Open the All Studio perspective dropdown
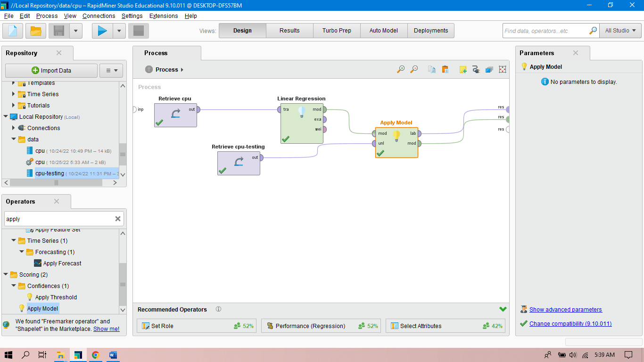Screen dimensions: 644x362 click(x=620, y=30)
